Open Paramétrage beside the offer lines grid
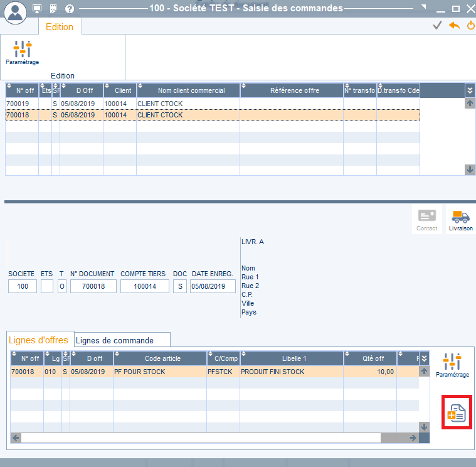This screenshot has height=467, width=476. click(x=452, y=365)
